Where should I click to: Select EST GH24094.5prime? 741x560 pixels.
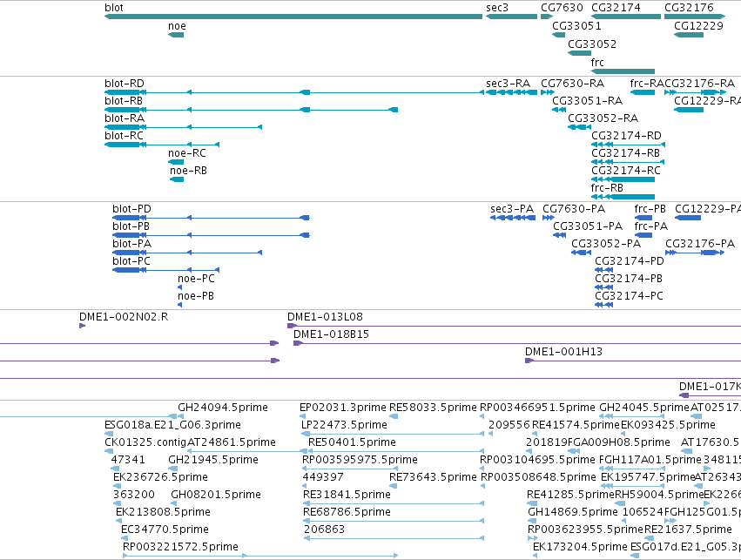pos(181,416)
